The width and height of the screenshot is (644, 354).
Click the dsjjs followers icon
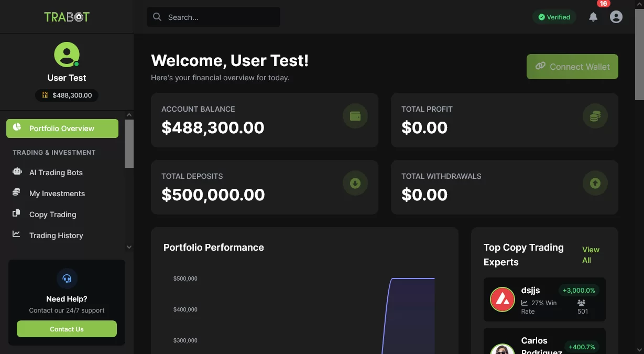[582, 303]
